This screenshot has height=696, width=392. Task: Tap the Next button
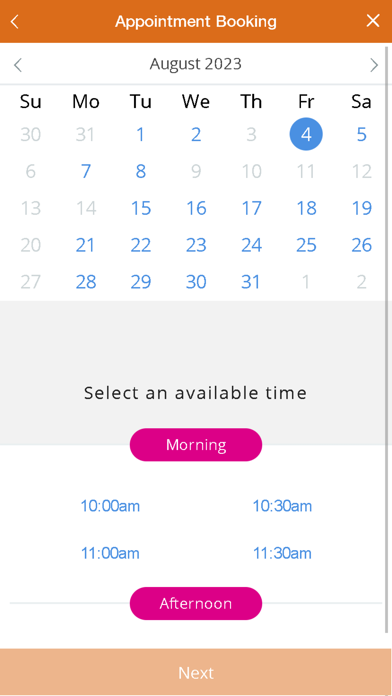[x=196, y=672]
